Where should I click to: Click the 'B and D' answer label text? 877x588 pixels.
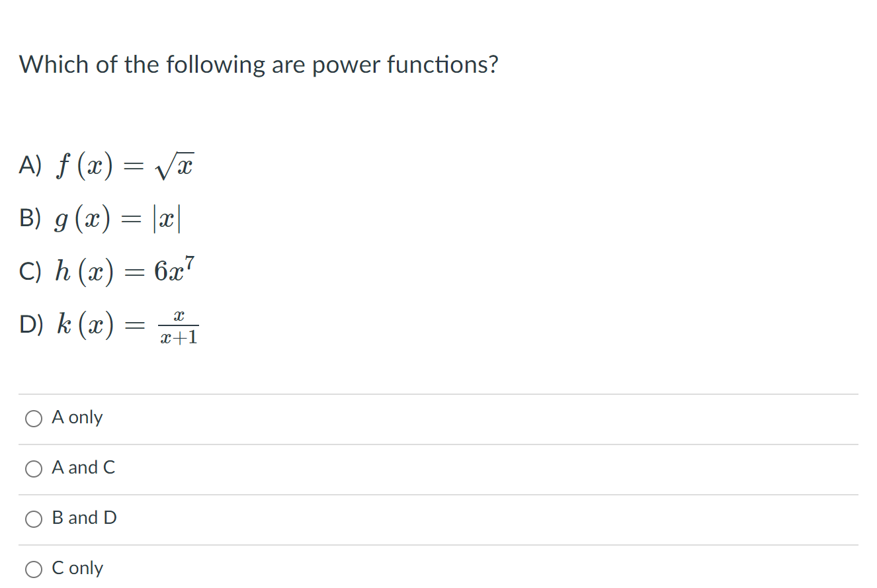pos(84,518)
